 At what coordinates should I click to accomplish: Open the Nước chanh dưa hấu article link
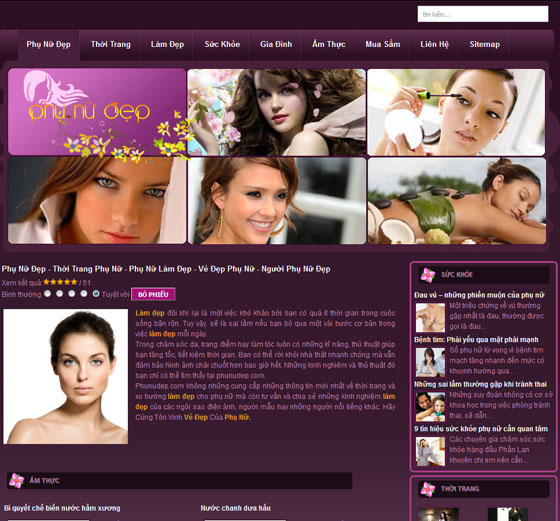pos(235,508)
